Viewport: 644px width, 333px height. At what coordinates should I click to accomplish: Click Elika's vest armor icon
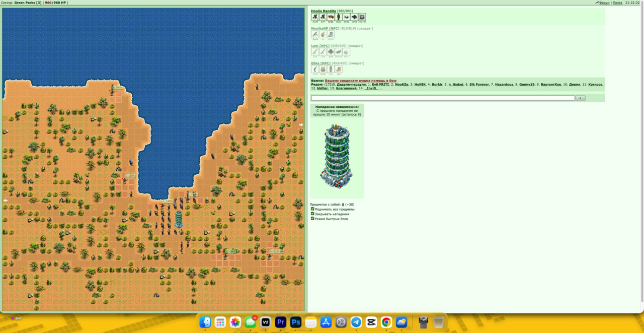[323, 69]
